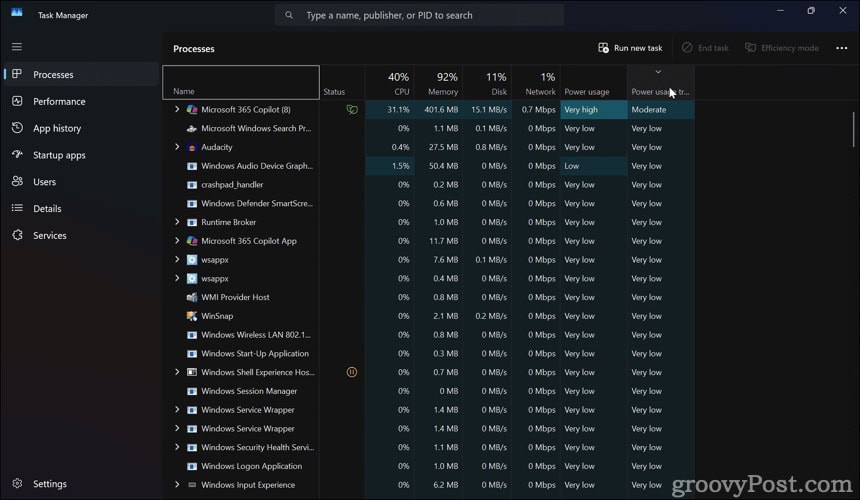Select Windows Start-Up Application row
The image size is (860, 500).
428,354
